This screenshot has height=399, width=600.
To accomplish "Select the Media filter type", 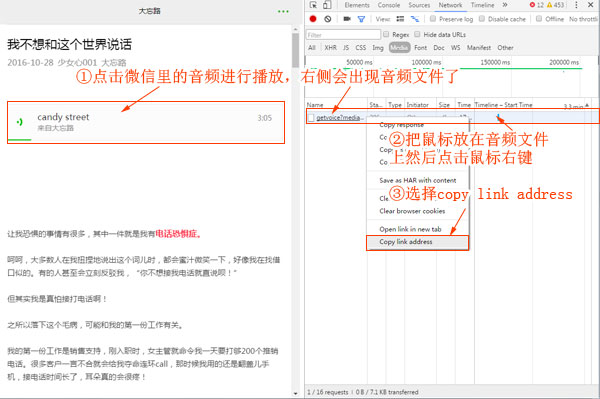I will coord(399,47).
